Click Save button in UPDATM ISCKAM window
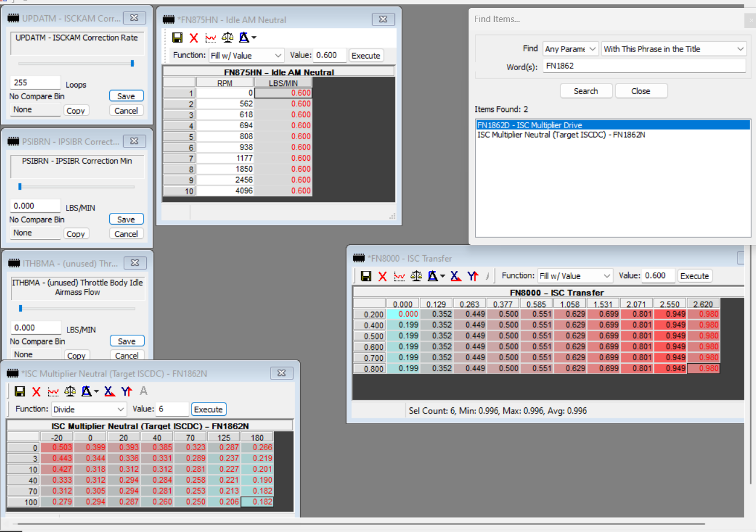 126,96
